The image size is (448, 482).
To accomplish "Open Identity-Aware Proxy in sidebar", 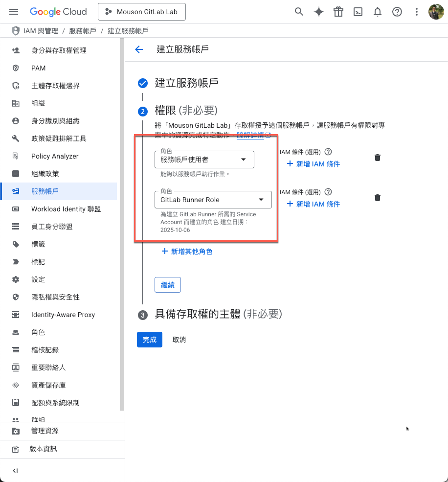I will click(58, 315).
